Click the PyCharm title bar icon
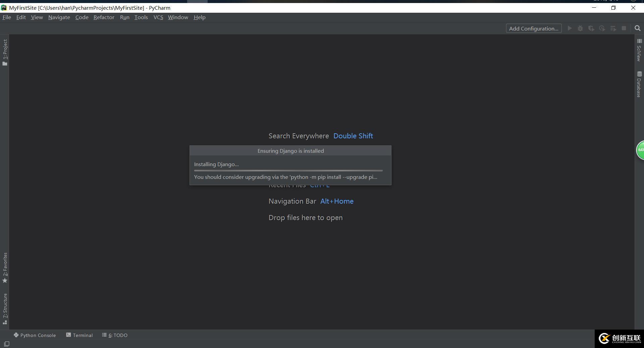 pyautogui.click(x=4, y=8)
